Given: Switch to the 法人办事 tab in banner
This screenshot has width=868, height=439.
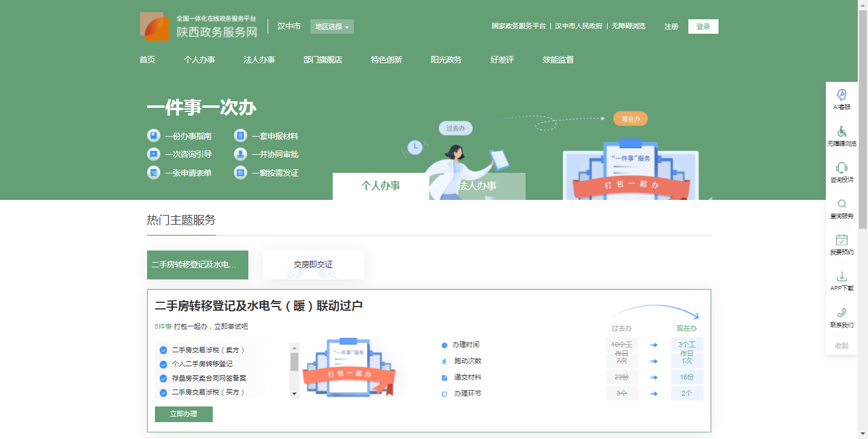Looking at the screenshot, I should pyautogui.click(x=477, y=186).
